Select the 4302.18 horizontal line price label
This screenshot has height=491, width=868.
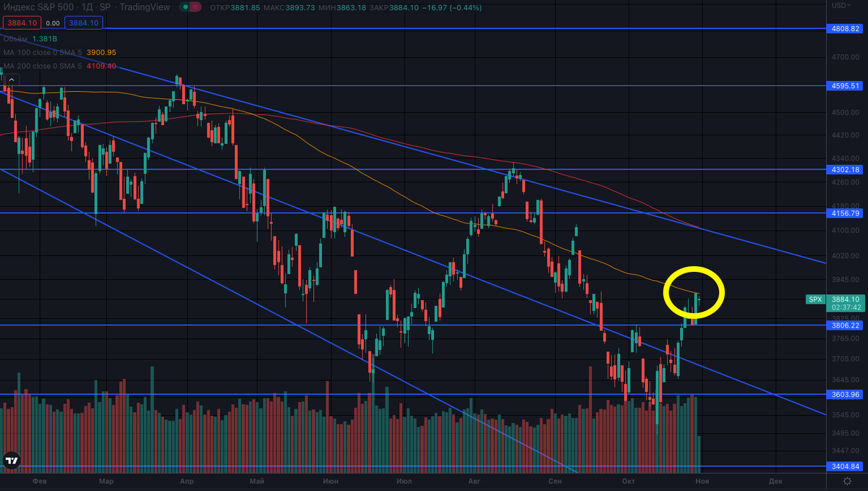(846, 170)
